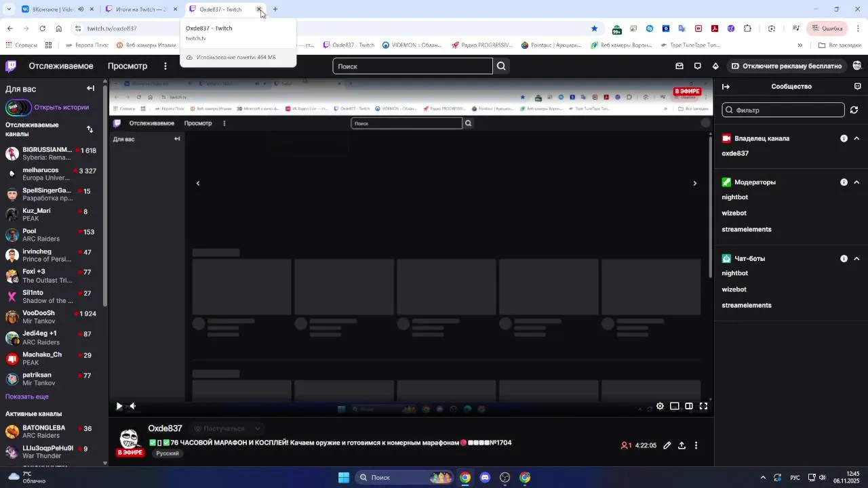
Task: Click the Twitch logo home icon
Action: pyautogui.click(x=11, y=66)
